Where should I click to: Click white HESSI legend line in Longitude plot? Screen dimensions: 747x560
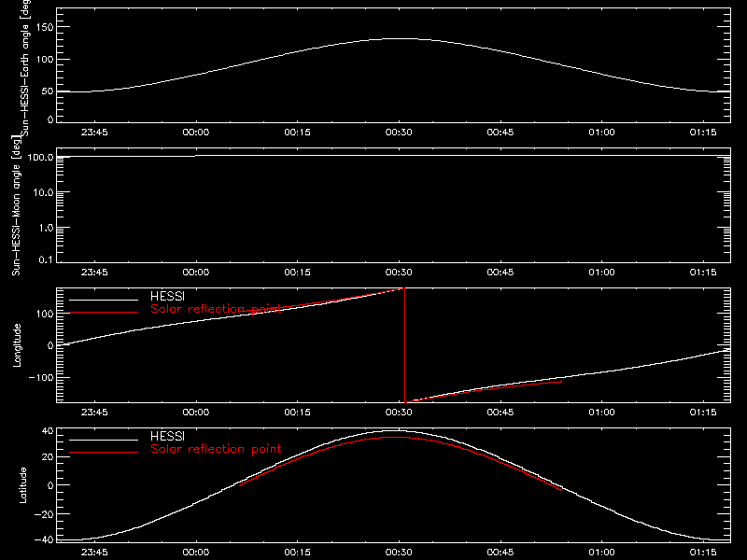(x=104, y=300)
